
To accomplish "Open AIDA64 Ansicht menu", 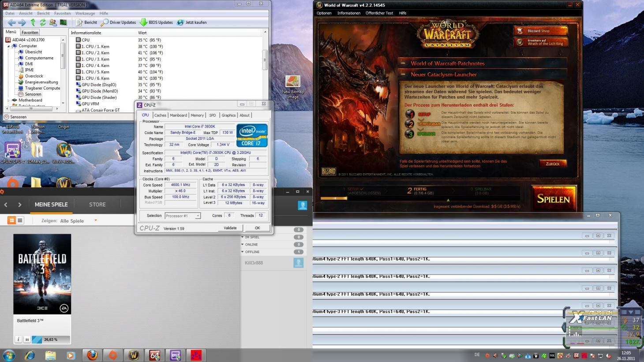I will [26, 13].
